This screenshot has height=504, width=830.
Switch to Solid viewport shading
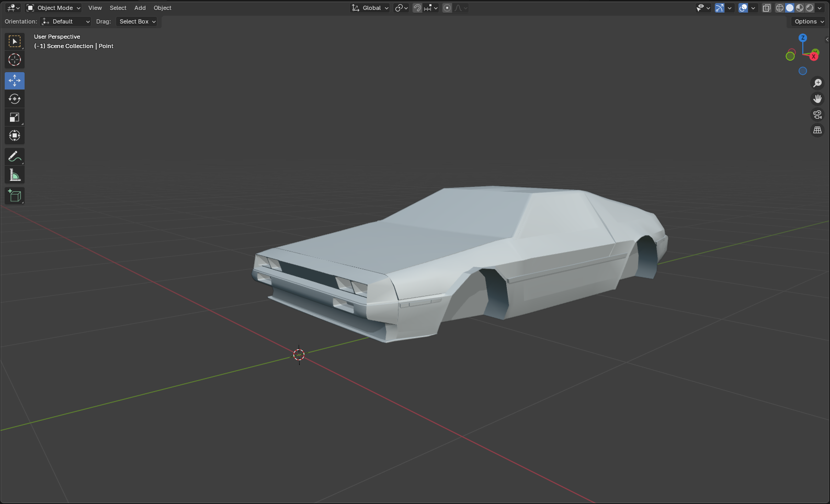[790, 8]
